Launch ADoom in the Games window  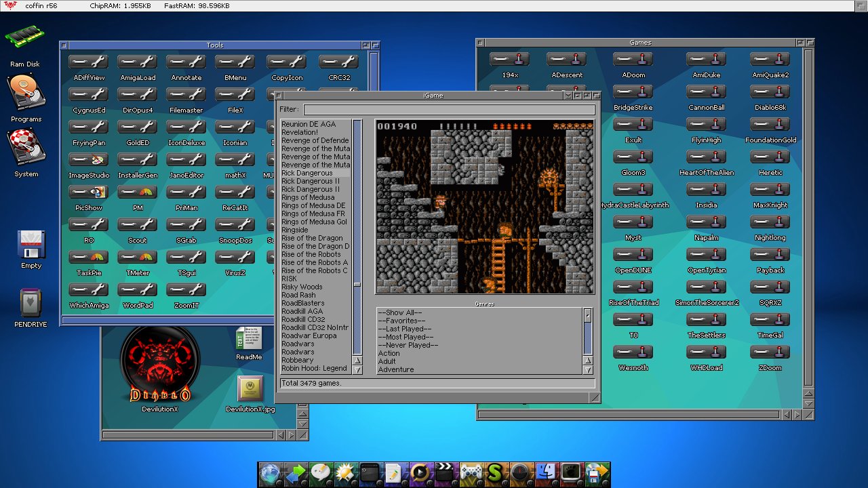[x=633, y=60]
